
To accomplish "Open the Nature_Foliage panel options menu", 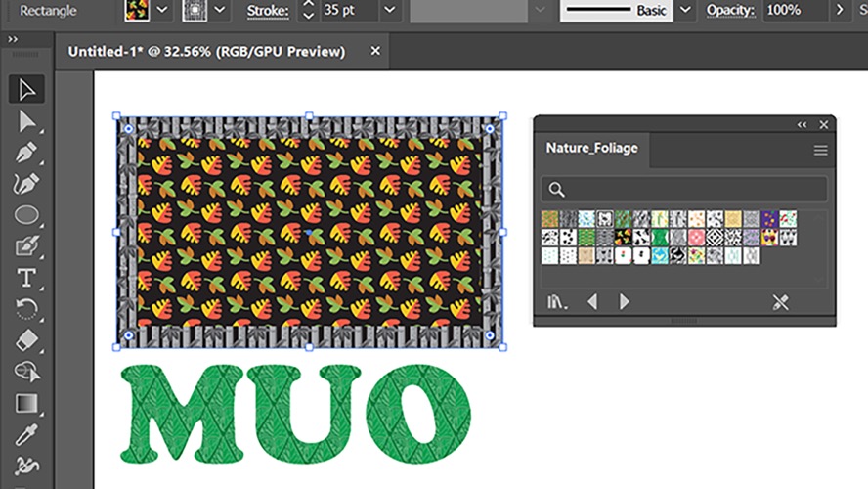I will [x=820, y=150].
